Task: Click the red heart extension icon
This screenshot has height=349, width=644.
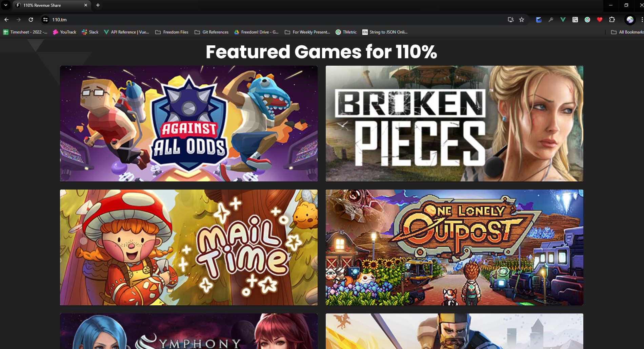Action: (x=600, y=20)
